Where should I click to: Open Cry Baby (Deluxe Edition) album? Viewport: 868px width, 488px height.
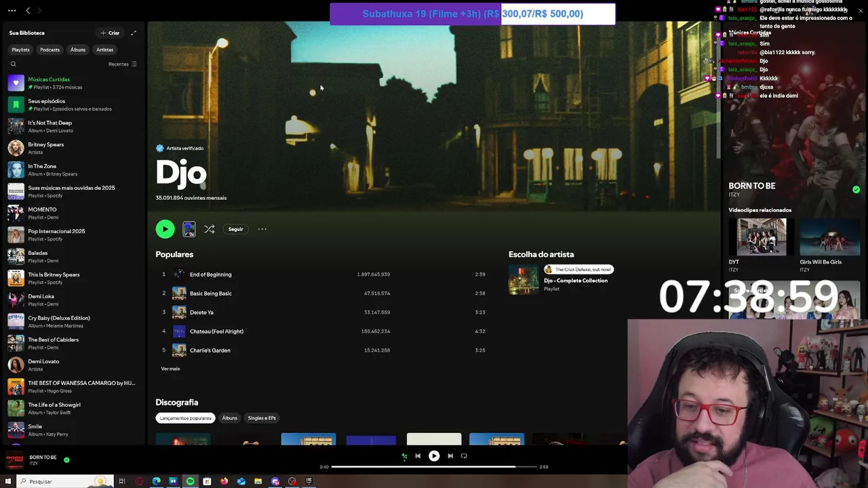click(x=73, y=321)
